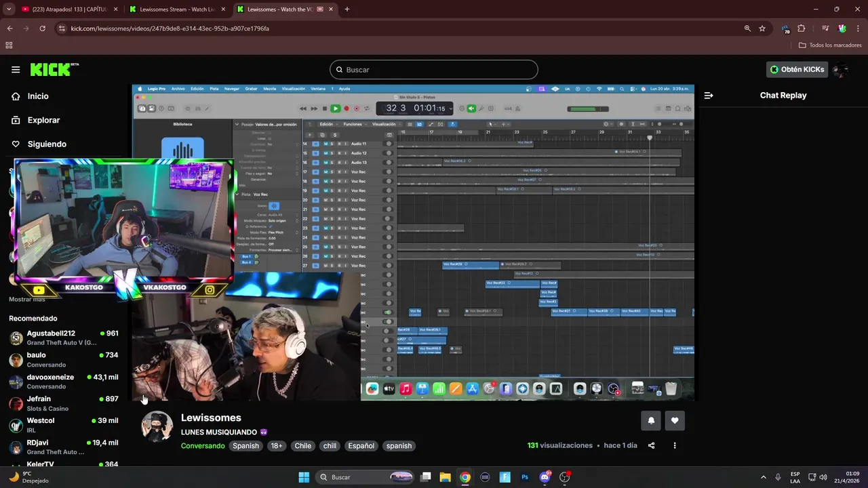Open the Chrome three-dot menu
The image size is (868, 488).
[x=857, y=28]
